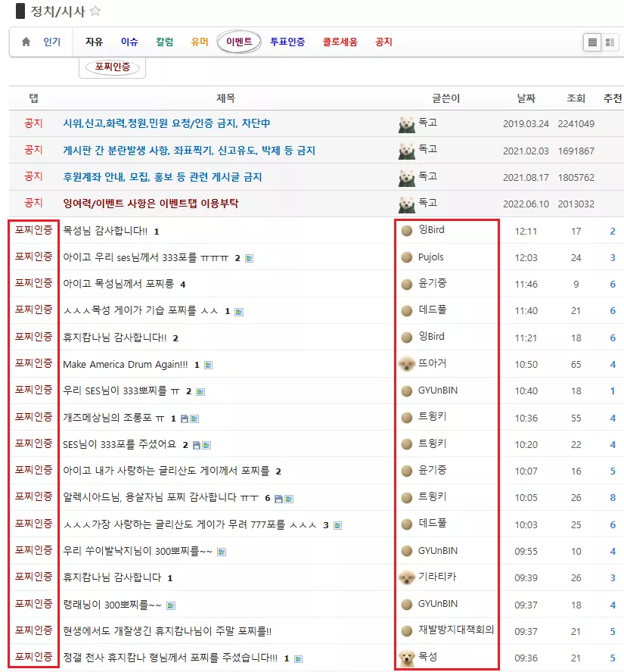Click image icon on '아이고 우리 ses님께서' post
Screen dimensions: 624x672
[250, 258]
